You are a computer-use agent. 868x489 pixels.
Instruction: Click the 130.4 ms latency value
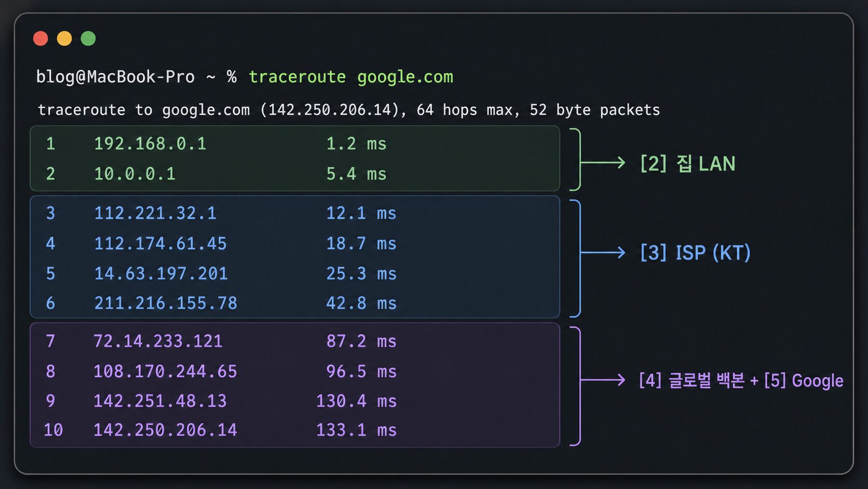(x=357, y=401)
